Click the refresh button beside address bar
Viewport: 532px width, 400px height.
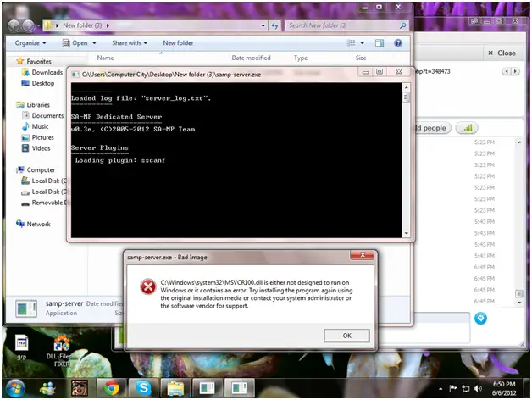[274, 25]
